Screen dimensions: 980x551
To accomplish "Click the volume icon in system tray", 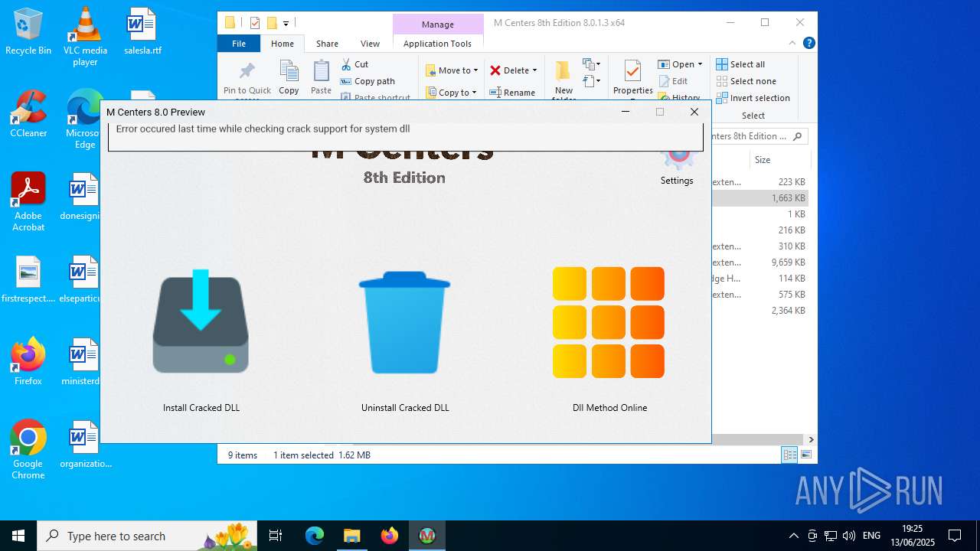I will 848,536.
